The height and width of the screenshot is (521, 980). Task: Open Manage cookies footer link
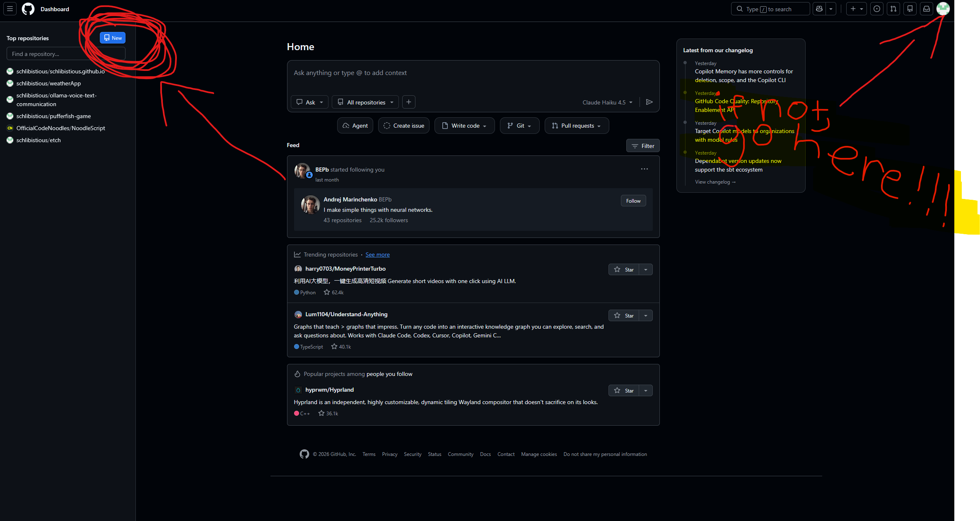coord(539,454)
